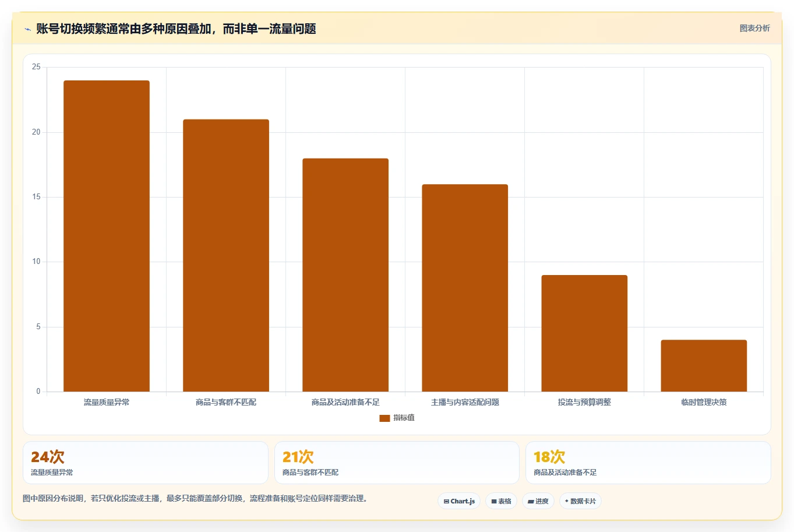Click the footnote text starting 图中原因分布说明

195,498
